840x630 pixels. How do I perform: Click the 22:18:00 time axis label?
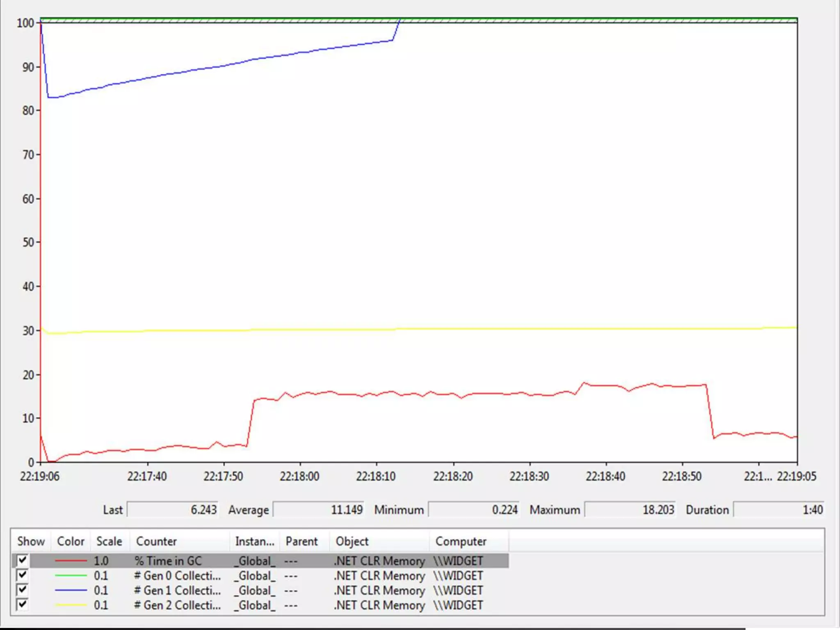click(299, 477)
